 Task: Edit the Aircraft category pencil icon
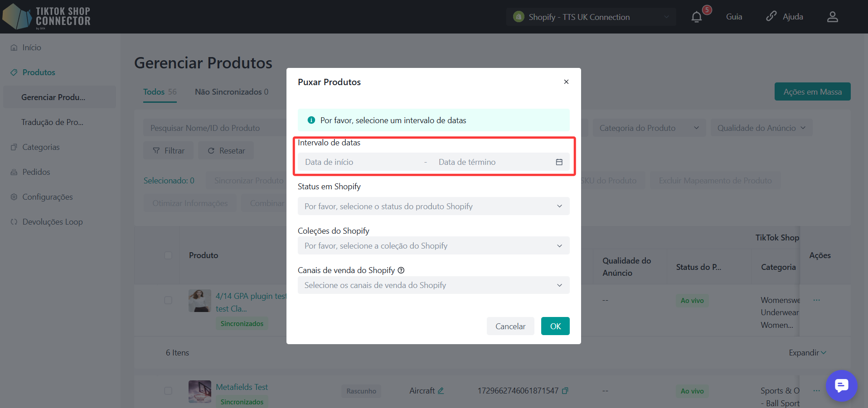(441, 391)
